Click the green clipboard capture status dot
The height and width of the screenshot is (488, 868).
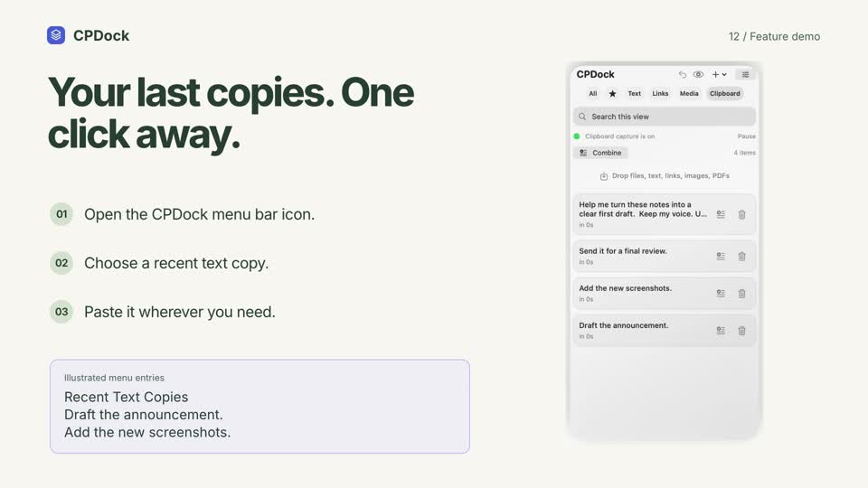point(577,136)
